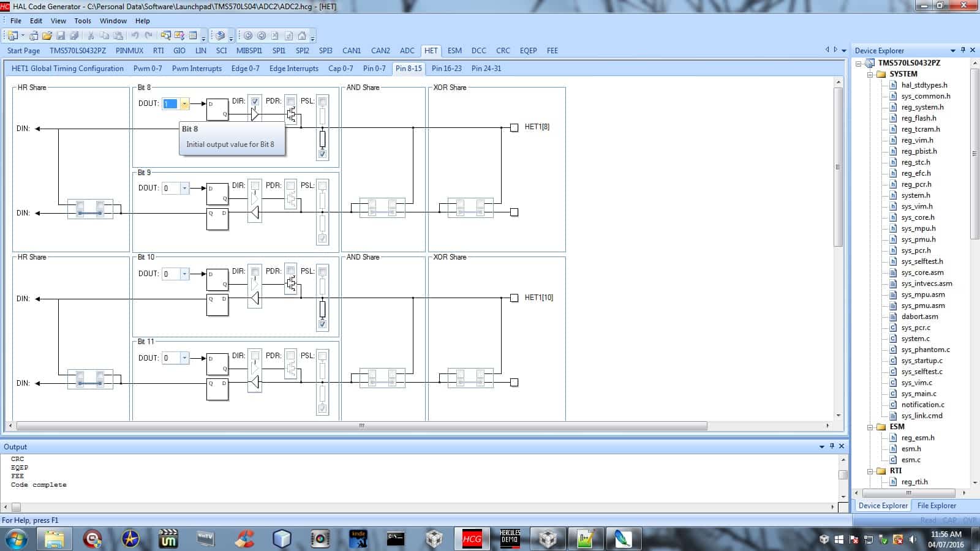Switch to the File Explorer panel tab
The height and width of the screenshot is (551, 980).
[x=936, y=506]
